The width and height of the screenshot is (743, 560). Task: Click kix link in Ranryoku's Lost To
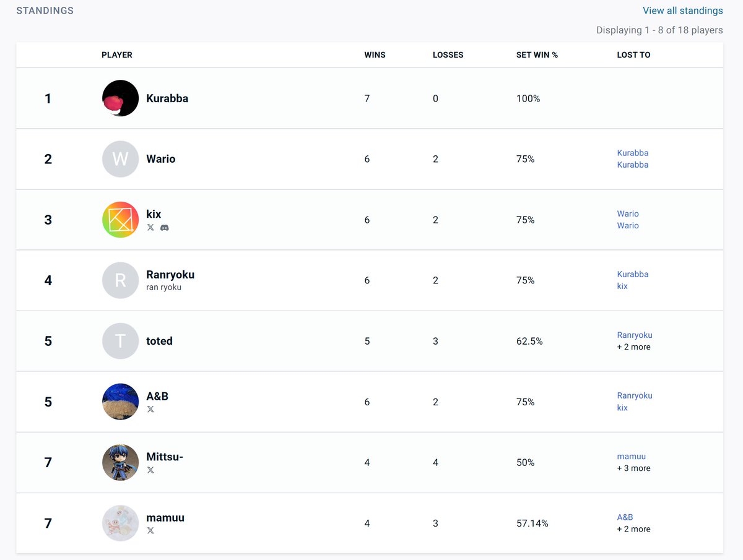point(622,286)
